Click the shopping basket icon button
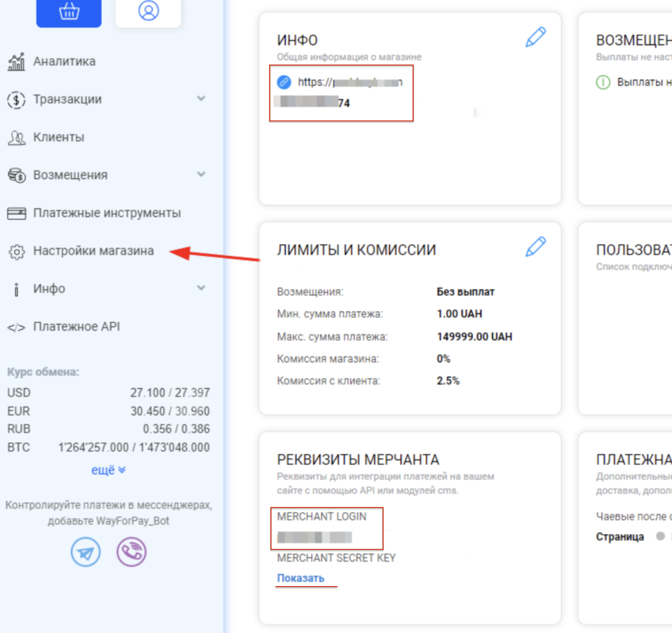Image resolution: width=672 pixels, height=633 pixels. 69,12
